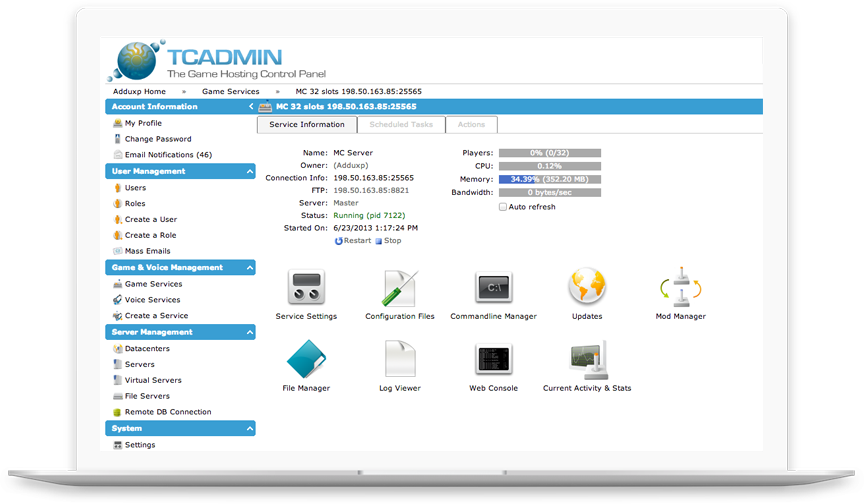Collapse the Server Management section
Image resolution: width=864 pixels, height=504 pixels.
pyautogui.click(x=250, y=333)
